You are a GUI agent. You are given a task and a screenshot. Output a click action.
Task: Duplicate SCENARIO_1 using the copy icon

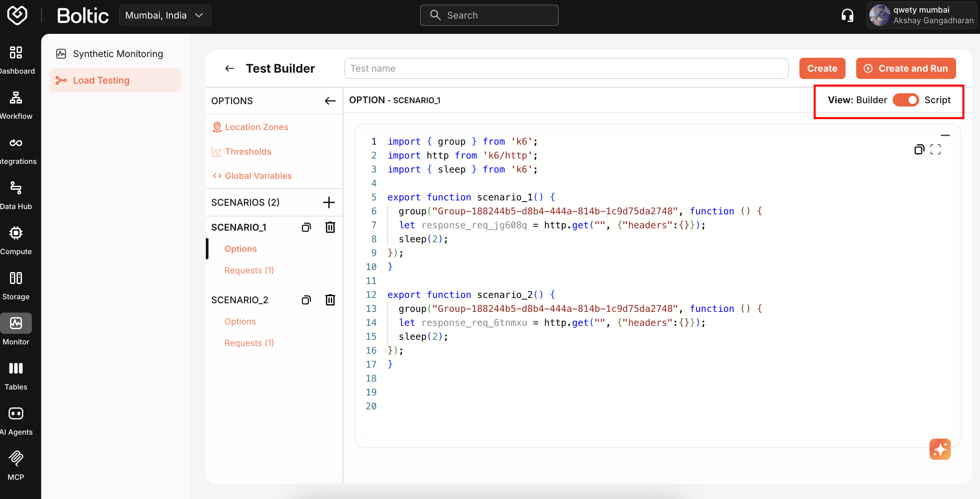(x=306, y=227)
